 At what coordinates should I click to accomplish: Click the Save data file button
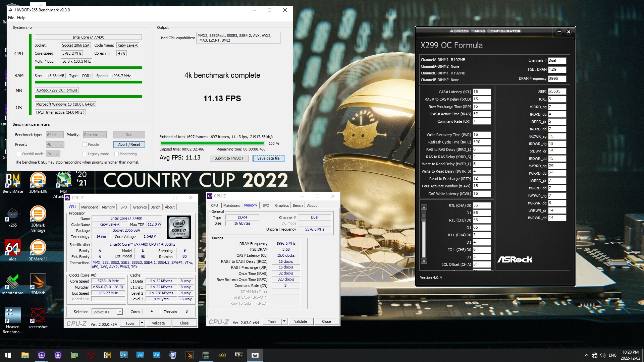click(x=268, y=158)
